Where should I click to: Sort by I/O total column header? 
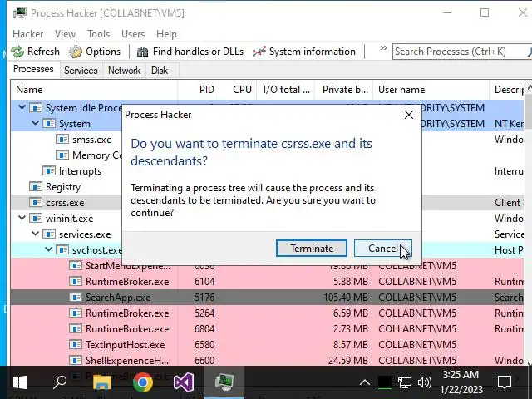286,90
